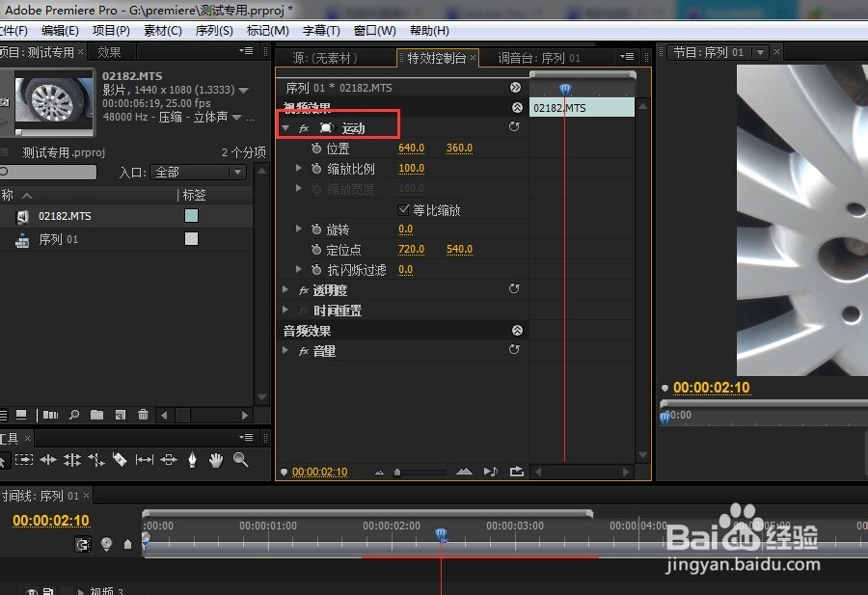Toggle loop audio playback in effect controls
The height and width of the screenshot is (595, 868).
click(517, 472)
